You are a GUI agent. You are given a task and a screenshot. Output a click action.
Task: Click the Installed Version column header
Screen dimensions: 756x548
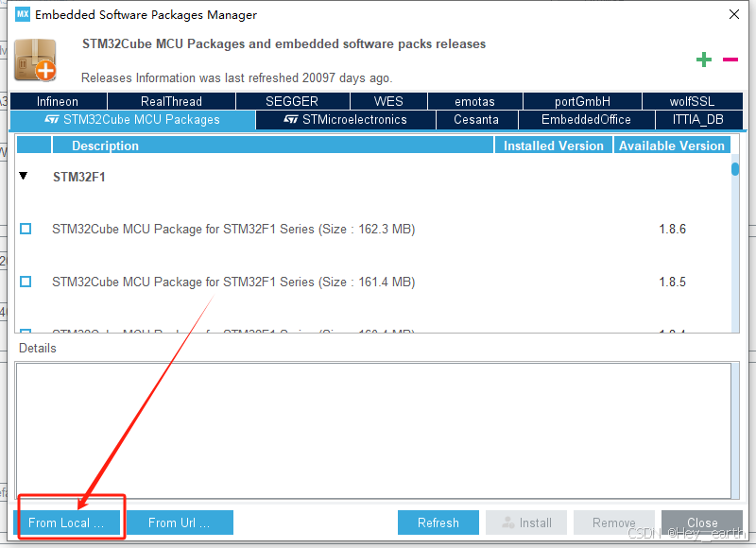[x=554, y=146]
